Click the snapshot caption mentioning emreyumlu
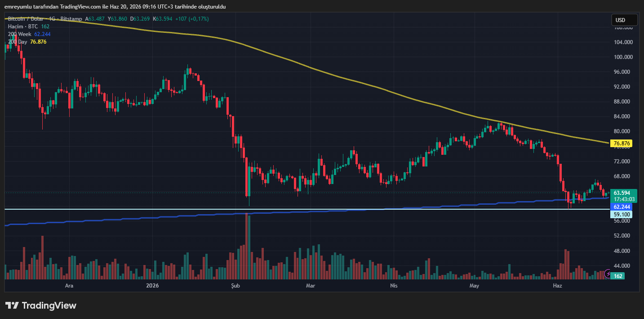 [x=115, y=7]
